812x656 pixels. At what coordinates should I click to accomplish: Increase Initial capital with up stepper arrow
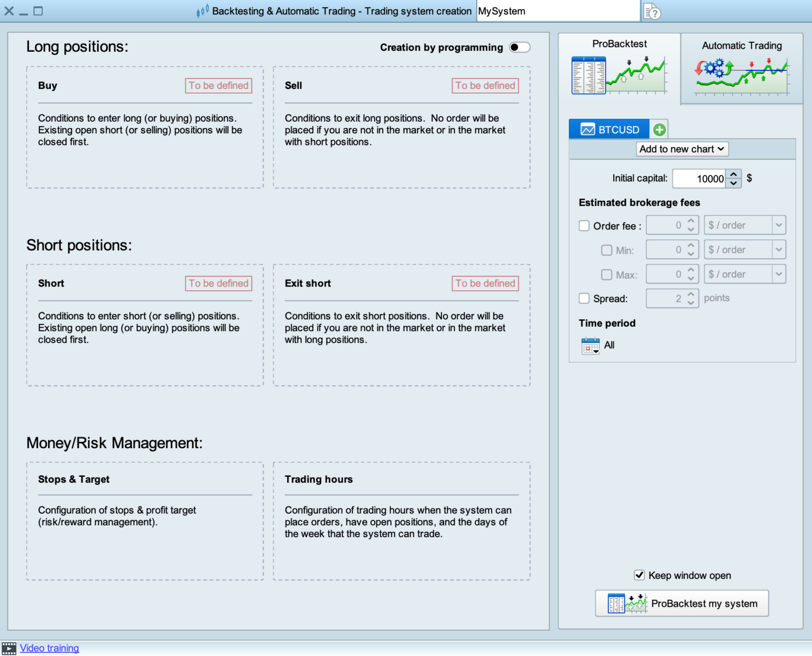coord(734,174)
